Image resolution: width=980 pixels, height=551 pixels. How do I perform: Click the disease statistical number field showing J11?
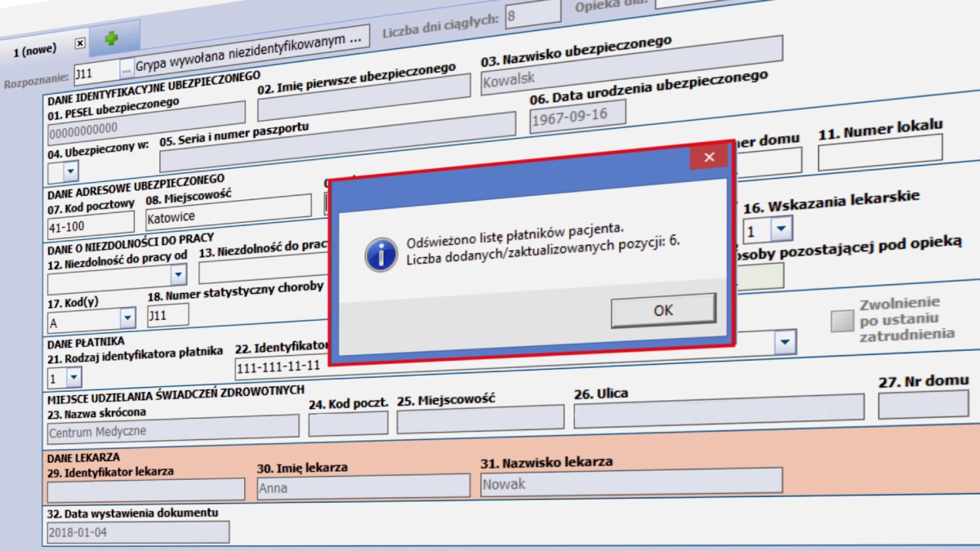pos(167,314)
